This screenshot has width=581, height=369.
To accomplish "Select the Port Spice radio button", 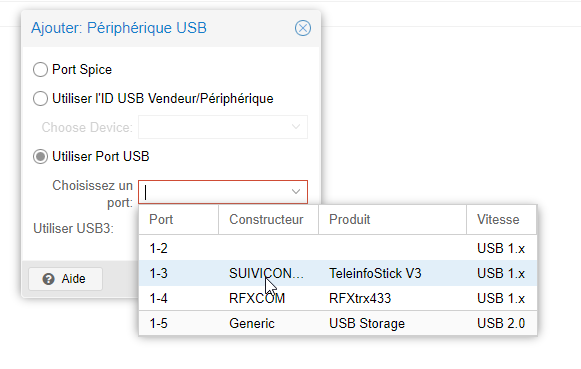I will pos(40,70).
